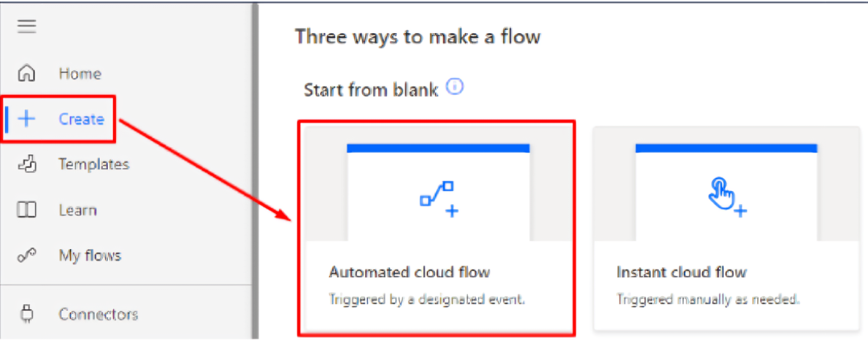
Task: Show info next to Start from blank
Action: point(455,87)
